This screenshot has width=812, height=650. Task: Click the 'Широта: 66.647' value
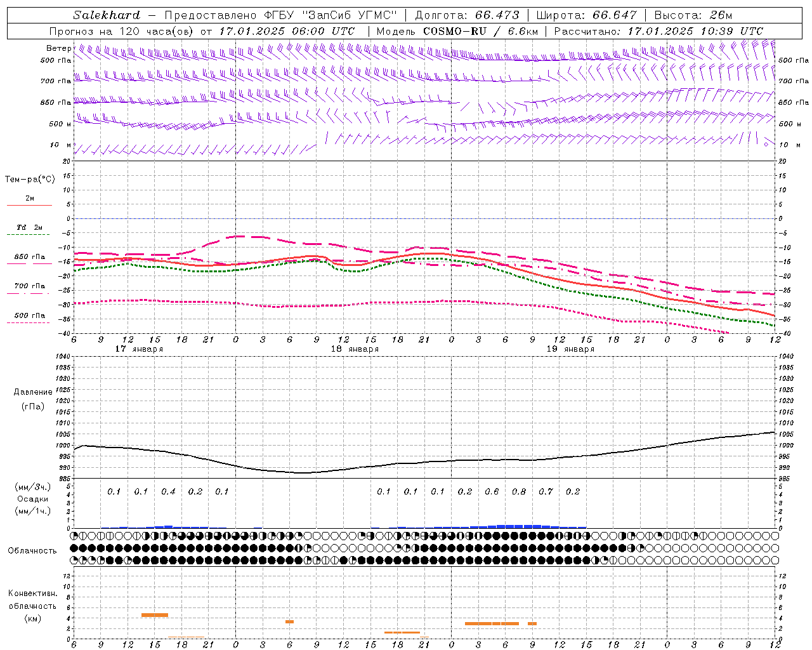[586, 15]
